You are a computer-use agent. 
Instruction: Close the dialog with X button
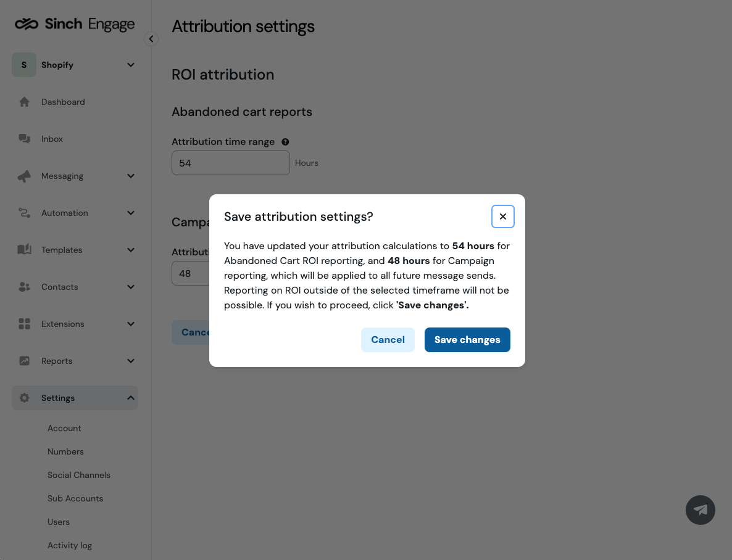[x=503, y=216]
